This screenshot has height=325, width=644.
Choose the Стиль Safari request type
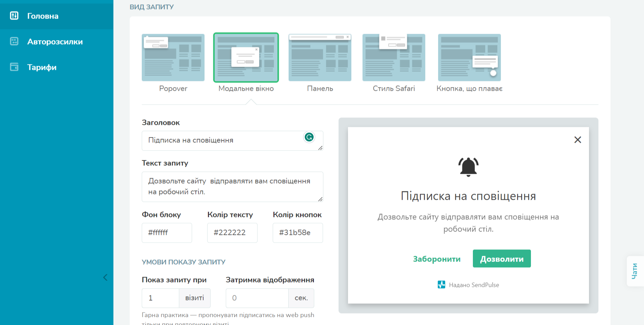(x=394, y=57)
